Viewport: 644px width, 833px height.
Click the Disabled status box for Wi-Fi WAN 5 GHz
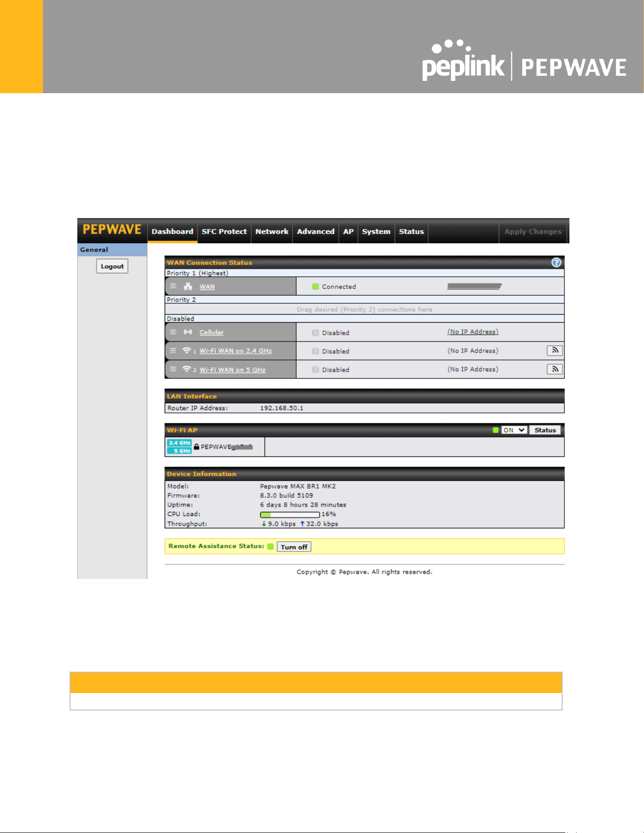coord(316,369)
